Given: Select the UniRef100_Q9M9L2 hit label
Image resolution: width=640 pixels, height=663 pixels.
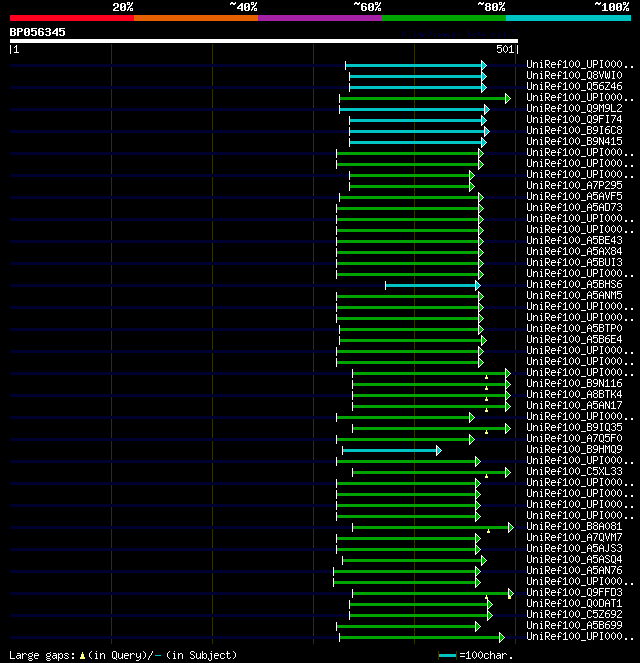Looking at the screenshot, I should 574,108.
